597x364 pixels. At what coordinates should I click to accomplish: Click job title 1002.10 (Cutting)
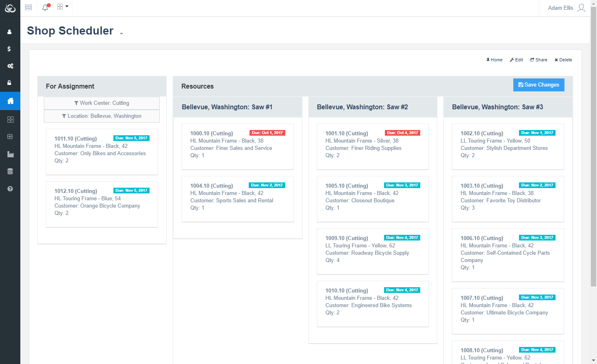[482, 134]
